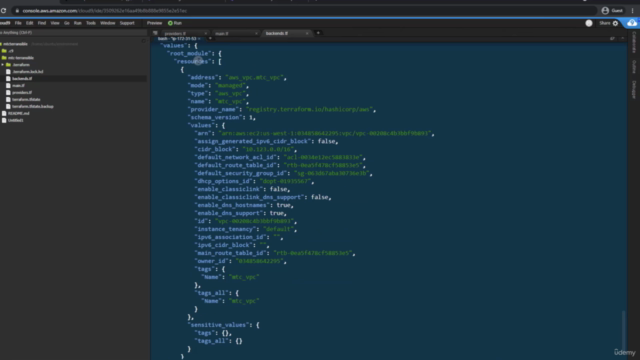Screen dimensions: 640x360
Task: Open the tab list menu icon
Action: coord(155,33)
